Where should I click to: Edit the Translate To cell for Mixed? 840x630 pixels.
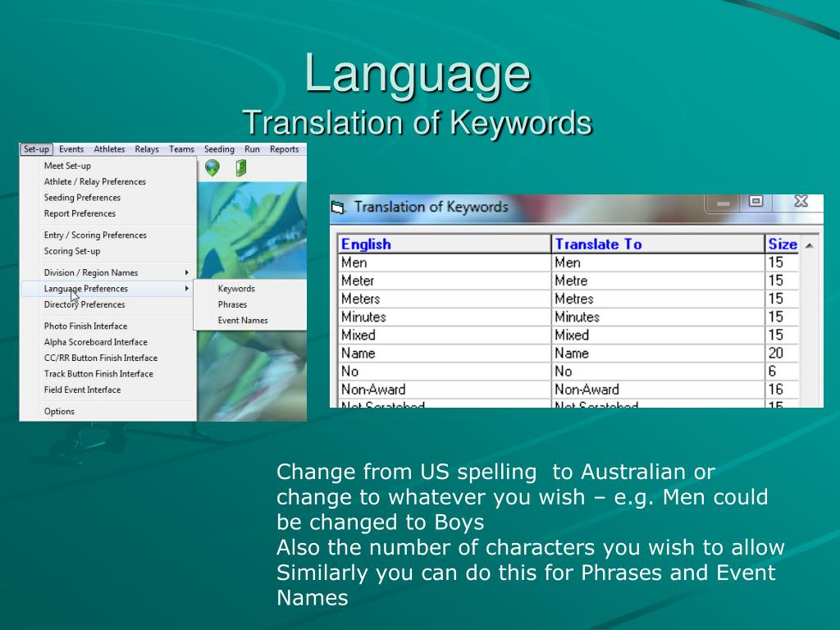click(658, 336)
